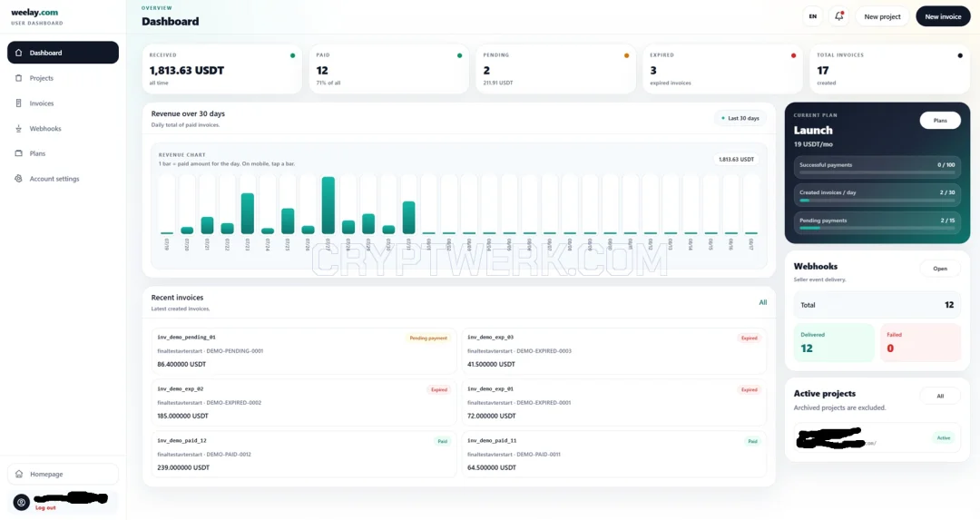The image size is (980, 520).
Task: View Plans from current plan card
Action: click(940, 121)
